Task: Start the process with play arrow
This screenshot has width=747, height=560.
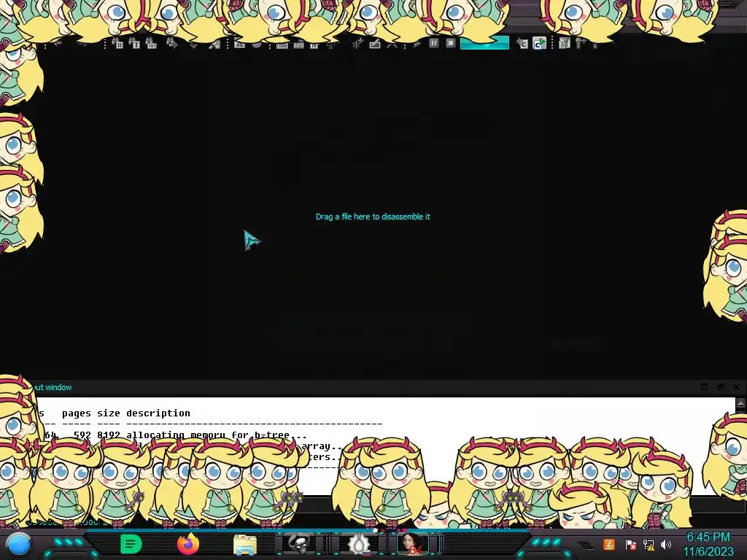Action: [417, 44]
